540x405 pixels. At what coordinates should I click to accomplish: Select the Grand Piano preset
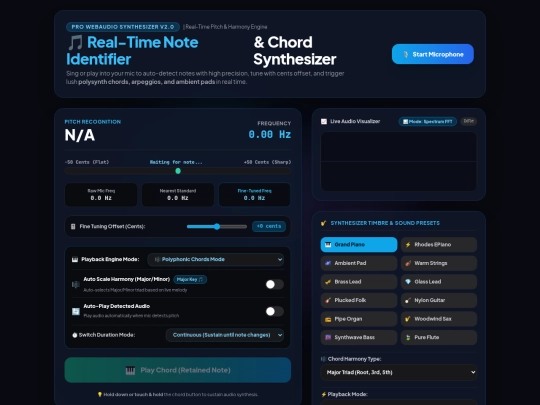click(x=359, y=245)
